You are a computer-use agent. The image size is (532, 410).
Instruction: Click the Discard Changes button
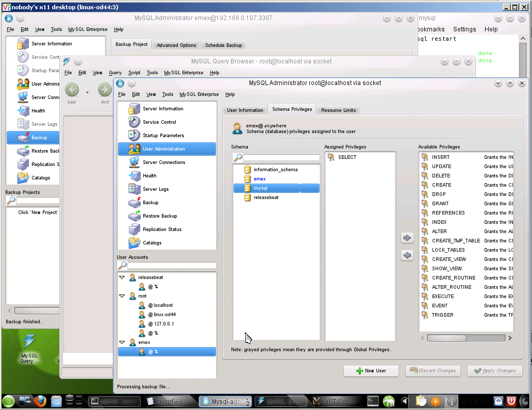(x=433, y=371)
